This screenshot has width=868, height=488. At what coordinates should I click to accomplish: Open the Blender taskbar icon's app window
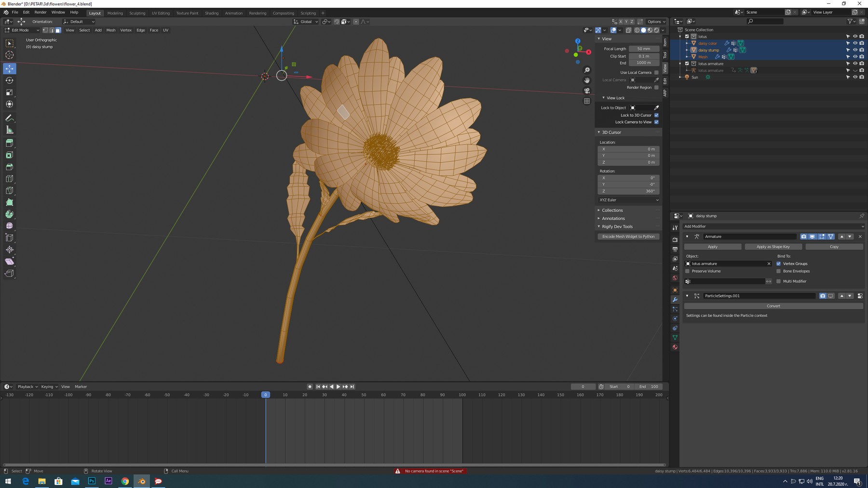coord(141,481)
